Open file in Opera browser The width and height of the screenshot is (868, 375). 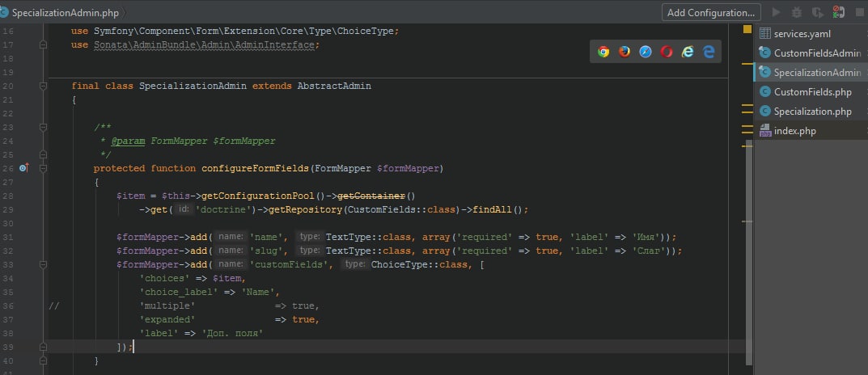click(667, 52)
